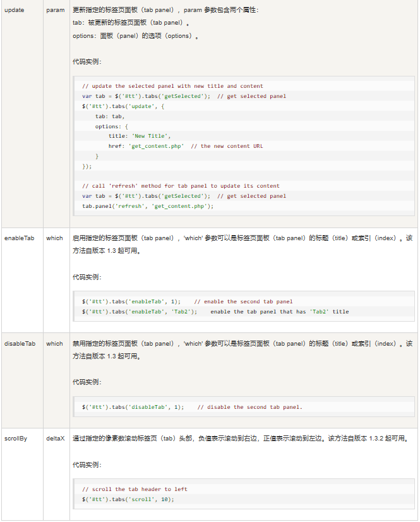
Task: Click the '代码实例:' label in update row
Action: click(x=87, y=61)
